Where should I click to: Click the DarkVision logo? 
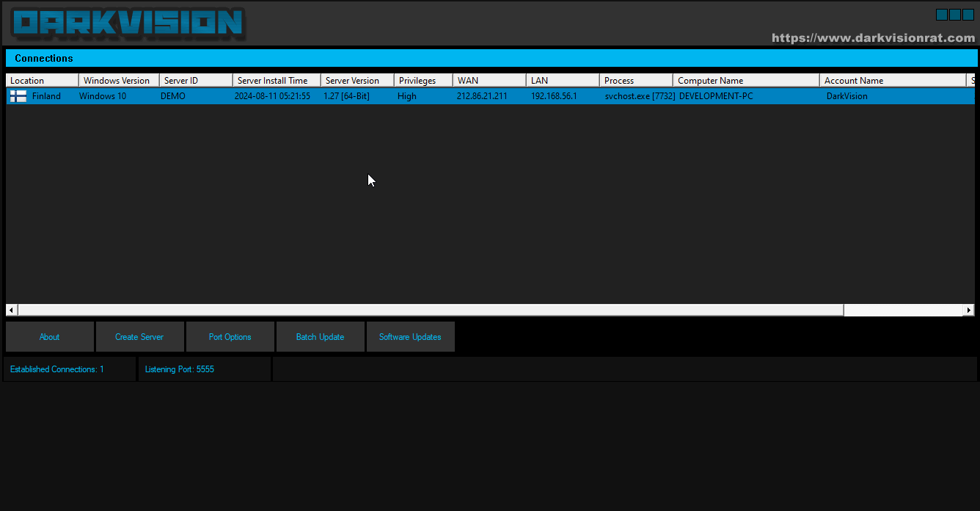(128, 23)
